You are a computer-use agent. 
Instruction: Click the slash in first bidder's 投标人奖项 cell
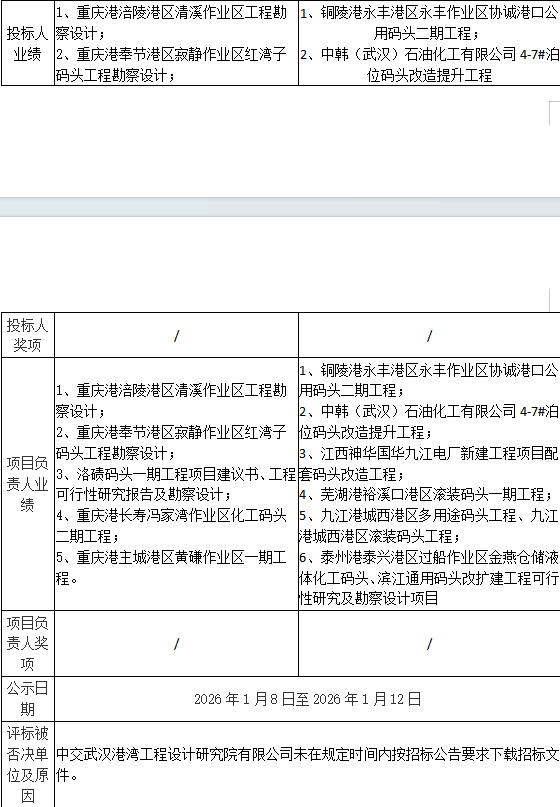[176, 336]
